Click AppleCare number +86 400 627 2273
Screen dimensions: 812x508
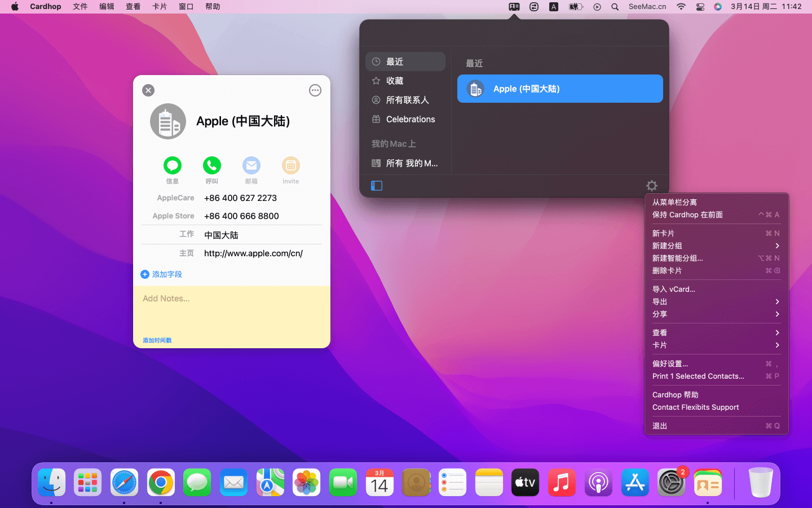coord(240,198)
